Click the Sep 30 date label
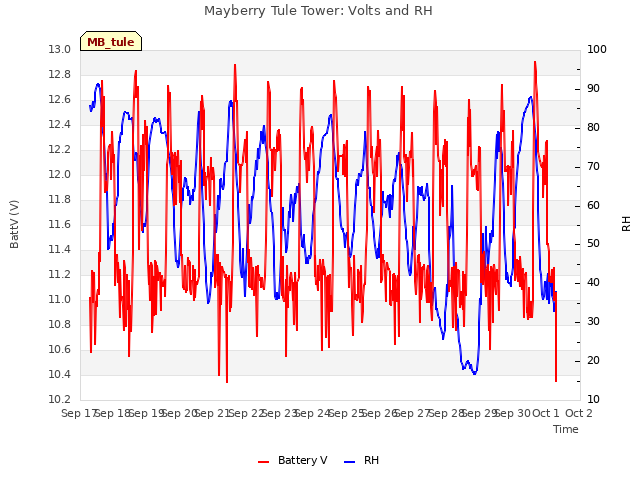The image size is (640, 480). tap(513, 413)
